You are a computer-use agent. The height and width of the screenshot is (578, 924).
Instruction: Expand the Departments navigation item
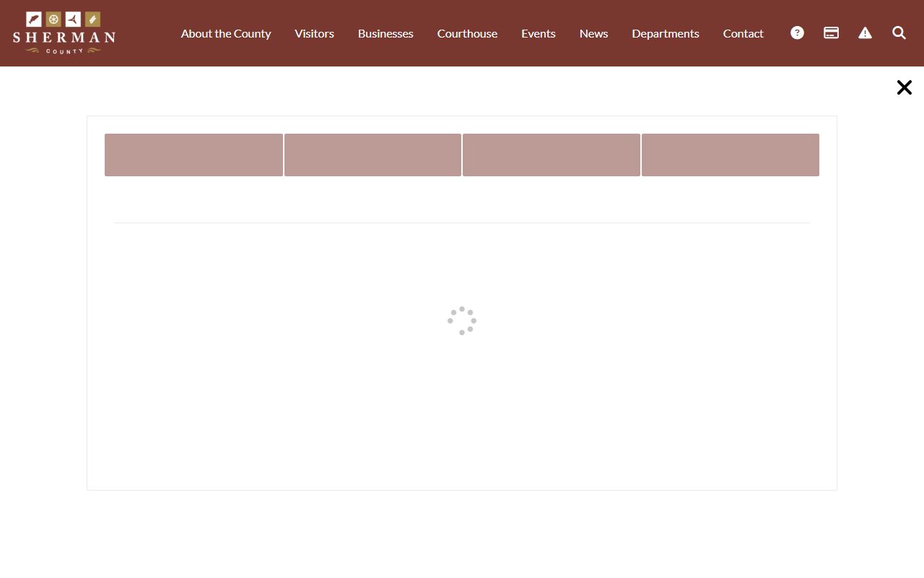(666, 33)
